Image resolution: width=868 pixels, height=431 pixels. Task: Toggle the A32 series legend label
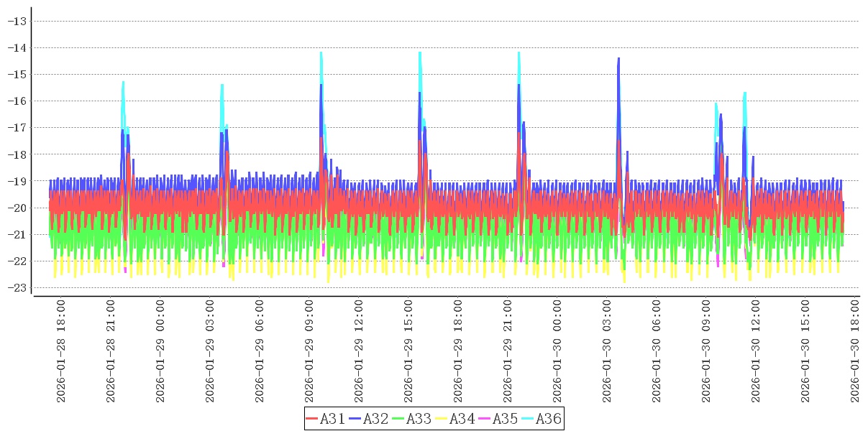375,419
